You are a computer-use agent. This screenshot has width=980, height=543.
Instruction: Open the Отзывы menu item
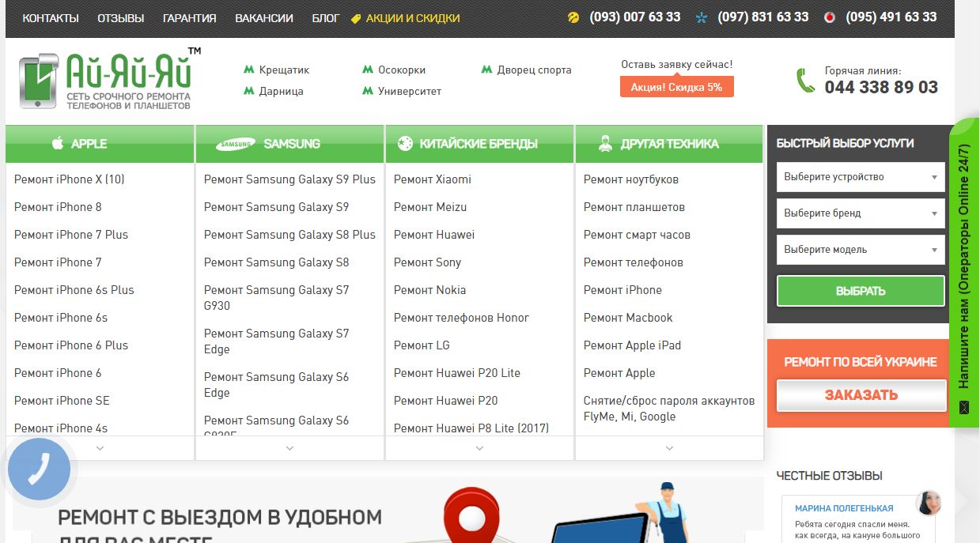(x=121, y=18)
